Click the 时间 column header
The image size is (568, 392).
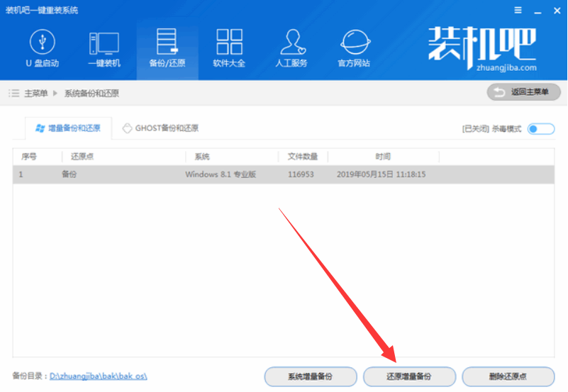coord(383,157)
